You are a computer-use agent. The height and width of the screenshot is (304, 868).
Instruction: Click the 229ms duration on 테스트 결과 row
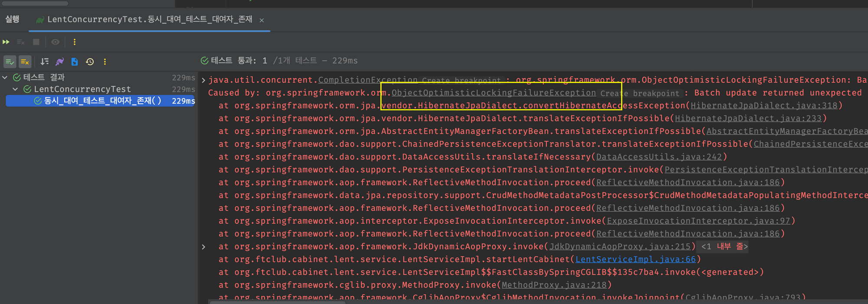[183, 78]
